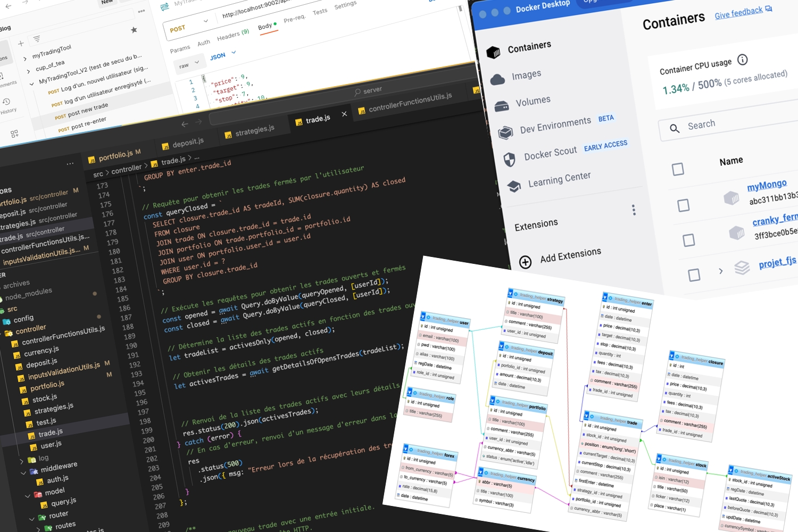Tick the checkbox for myMongo container
Viewport: 798px width, 532px height.
click(684, 205)
